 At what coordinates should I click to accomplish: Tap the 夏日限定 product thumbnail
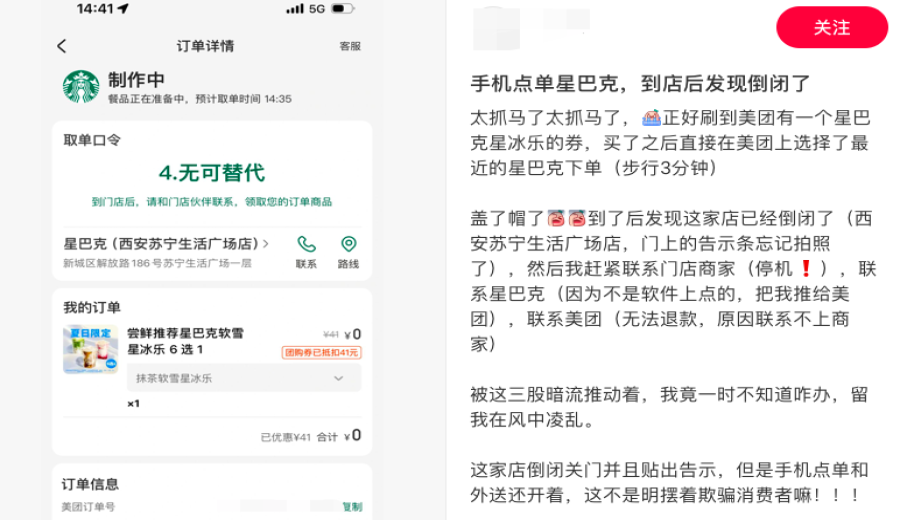click(x=91, y=349)
